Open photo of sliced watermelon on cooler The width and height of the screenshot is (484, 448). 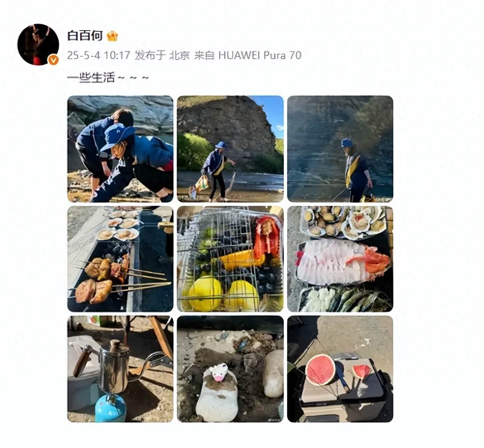(340, 369)
